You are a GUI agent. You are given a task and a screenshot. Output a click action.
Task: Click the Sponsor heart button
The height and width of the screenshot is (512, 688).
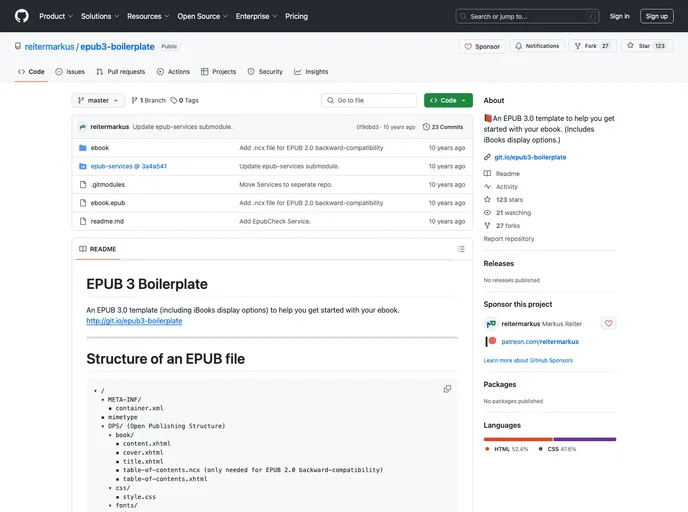coord(482,46)
